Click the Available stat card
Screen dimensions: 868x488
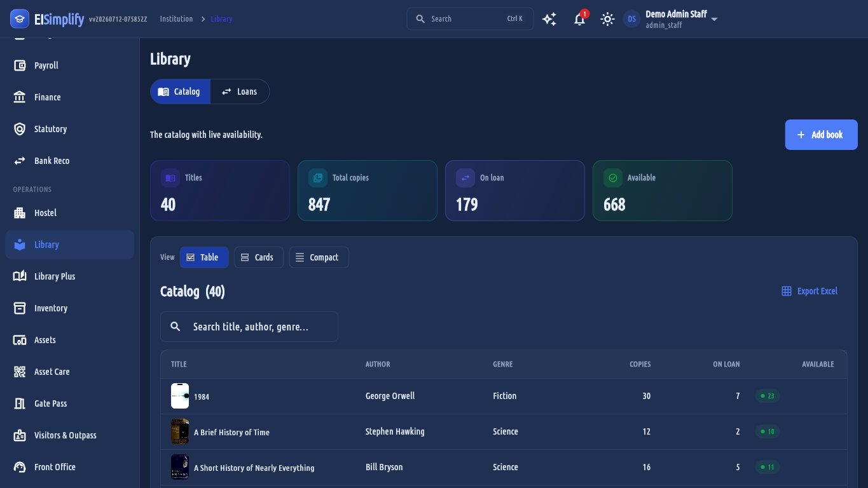pyautogui.click(x=663, y=191)
